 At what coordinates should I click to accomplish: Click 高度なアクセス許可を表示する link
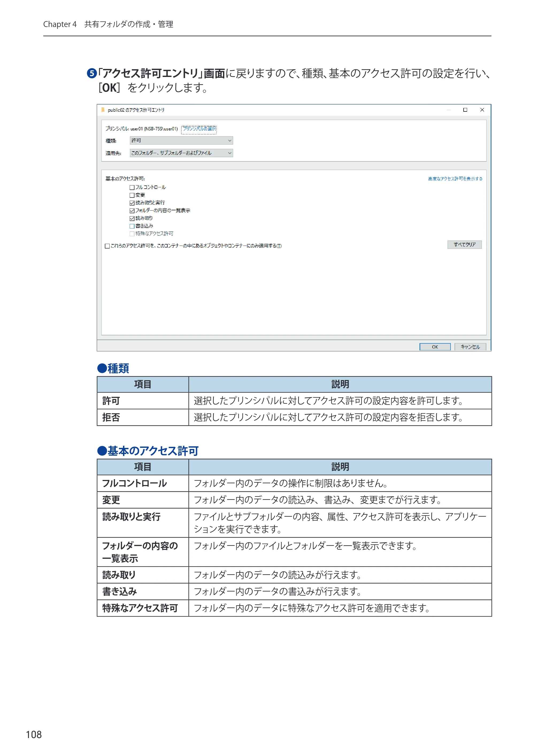(455, 179)
